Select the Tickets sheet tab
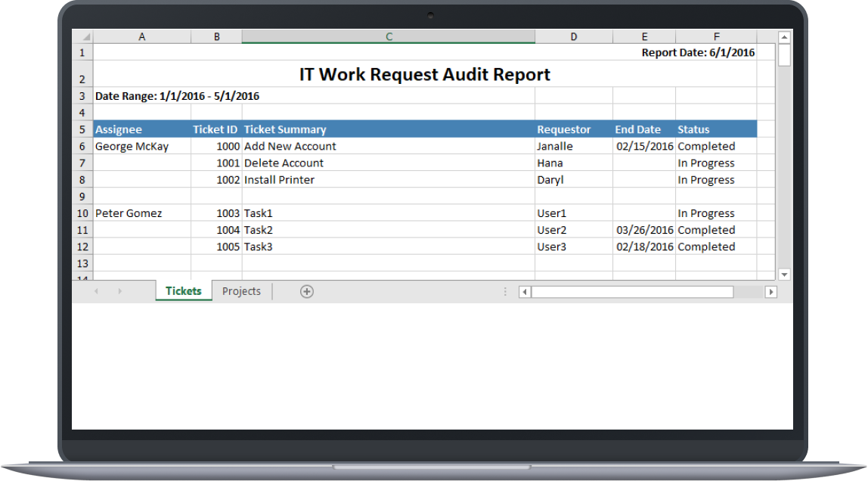The width and height of the screenshot is (868, 481). click(183, 291)
